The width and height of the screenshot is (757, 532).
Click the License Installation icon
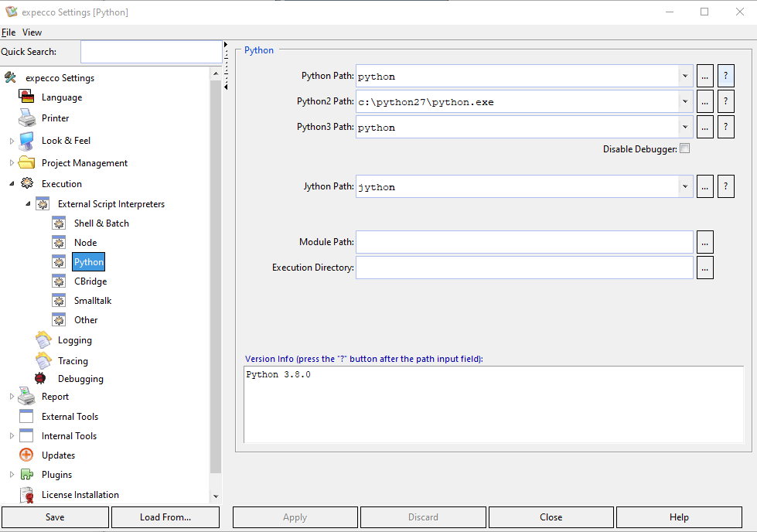[27, 495]
